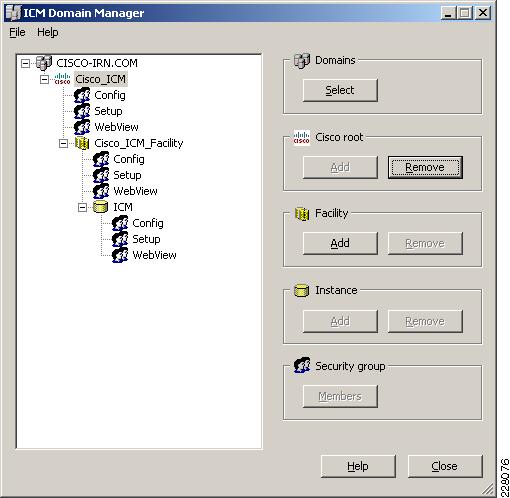Click the group icon beside WebView under ICM instance
The height and width of the screenshot is (498, 510).
120,255
